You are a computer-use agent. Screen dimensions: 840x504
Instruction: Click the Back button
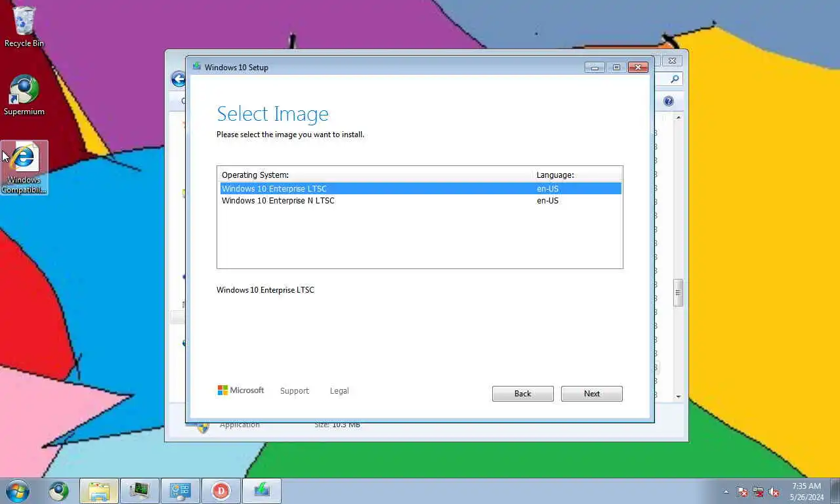pos(522,394)
